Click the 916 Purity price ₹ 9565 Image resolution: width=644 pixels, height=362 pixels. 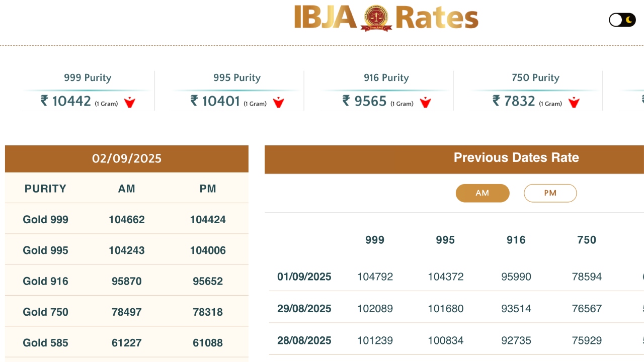(x=365, y=101)
